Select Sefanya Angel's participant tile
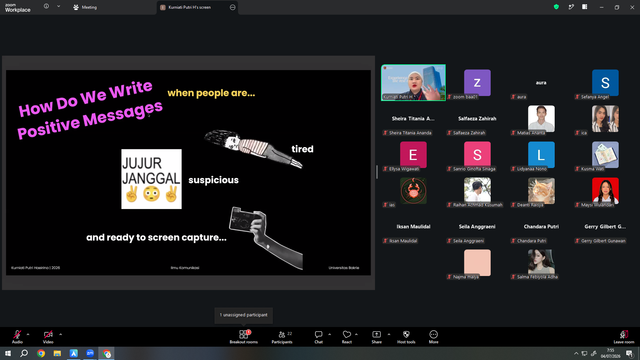This screenshot has height=360, width=640. 605,83
